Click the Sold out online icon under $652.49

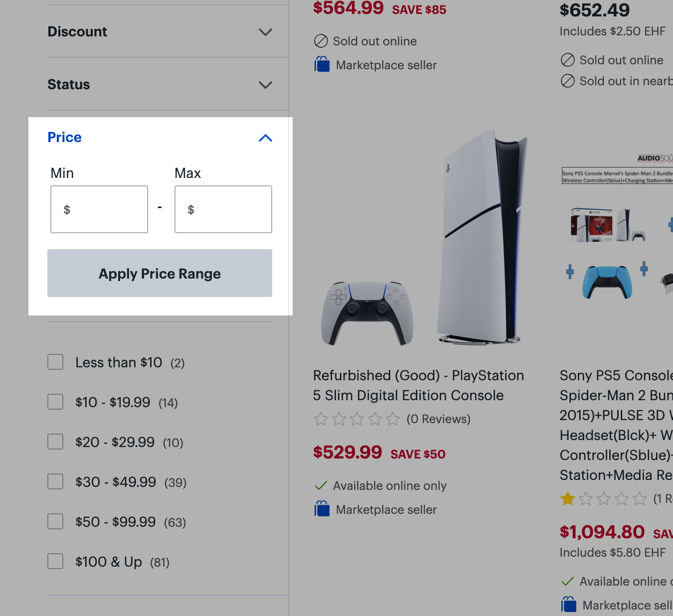tap(568, 60)
